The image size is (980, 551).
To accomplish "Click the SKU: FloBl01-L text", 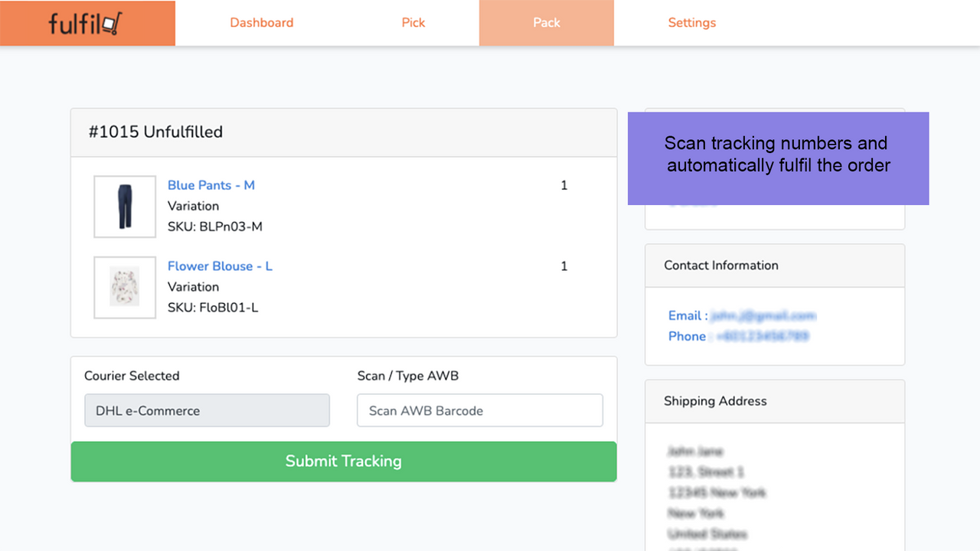I will tap(213, 308).
